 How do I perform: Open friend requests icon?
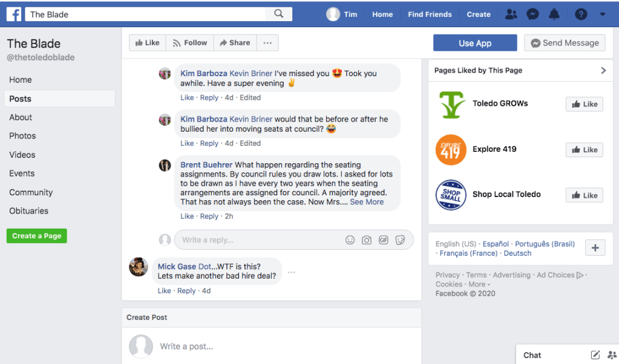511,14
